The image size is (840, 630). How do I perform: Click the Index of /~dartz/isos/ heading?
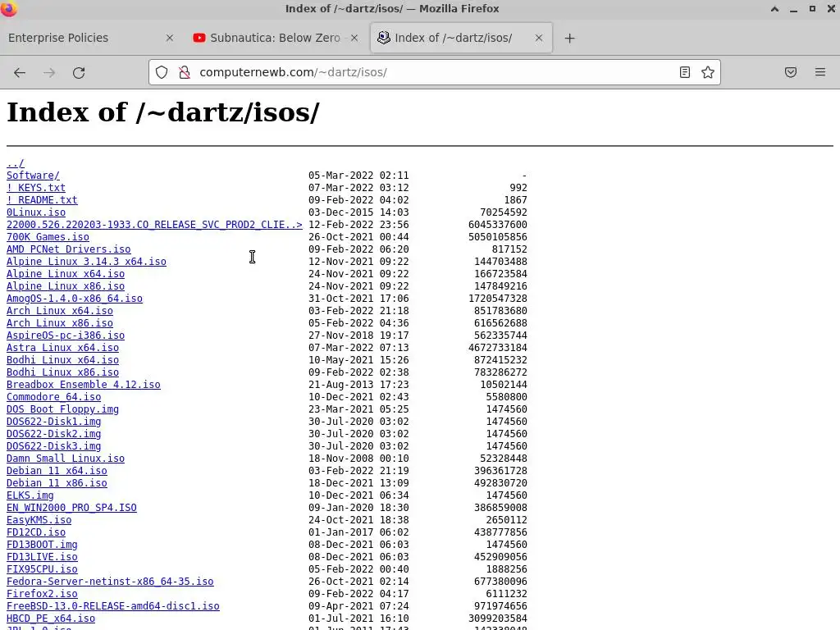coord(163,112)
